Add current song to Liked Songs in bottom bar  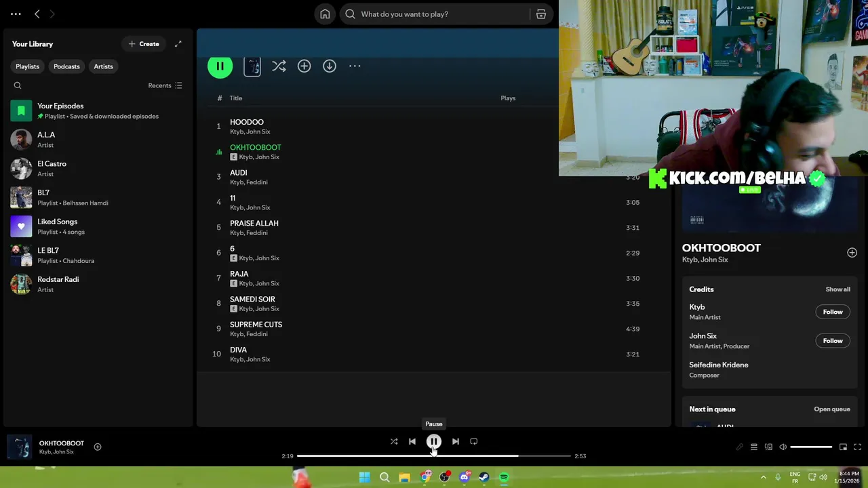tap(98, 447)
